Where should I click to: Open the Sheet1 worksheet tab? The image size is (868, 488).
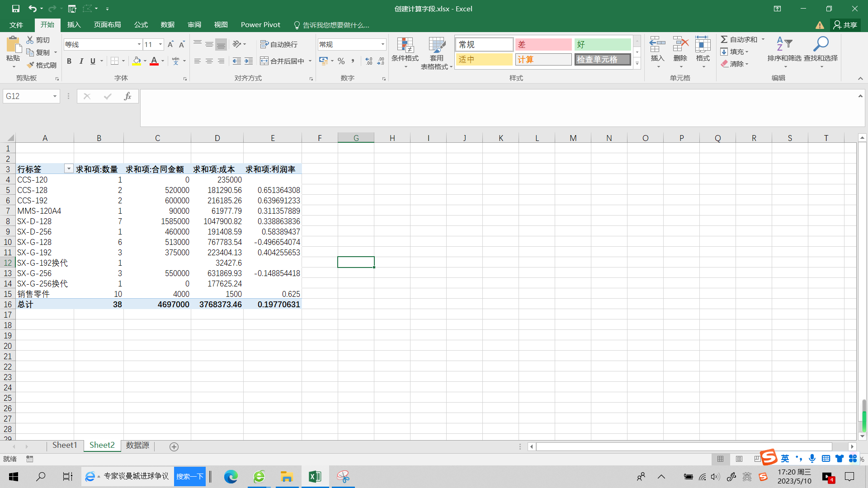pos(65,446)
